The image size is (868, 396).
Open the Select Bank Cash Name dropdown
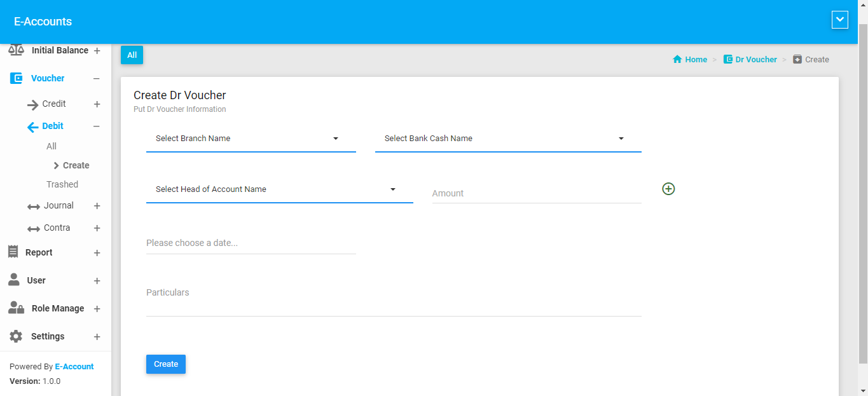[x=507, y=139]
